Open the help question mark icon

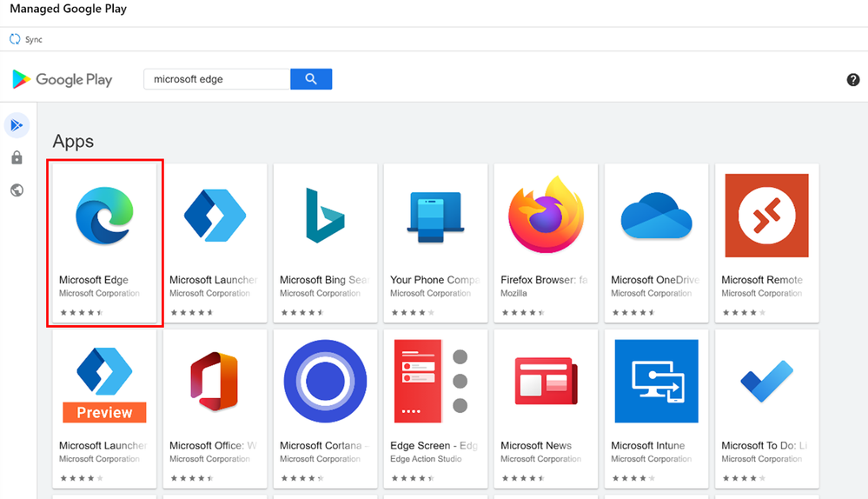point(853,80)
